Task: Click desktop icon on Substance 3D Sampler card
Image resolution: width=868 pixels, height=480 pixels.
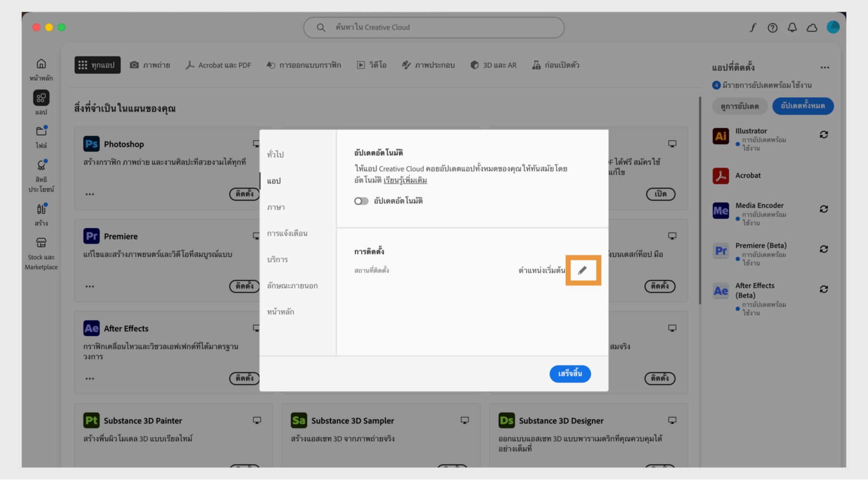Action: 464,420
